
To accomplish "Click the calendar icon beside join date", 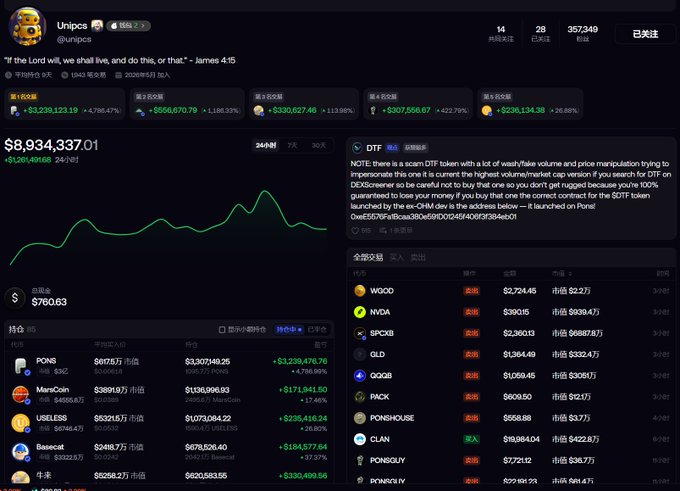I will tap(118, 75).
